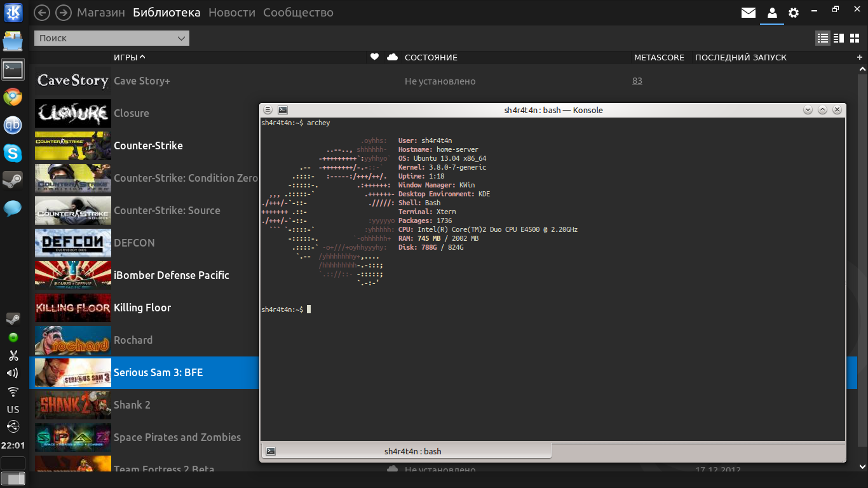Screen dimensions: 868x488
Task: Switch library to detailed list view
Action: 823,38
